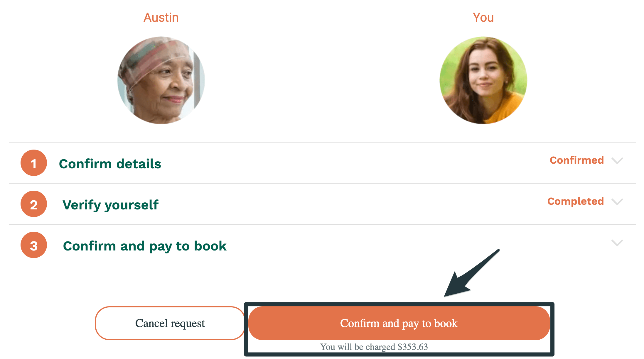Click the Cancel request button
The height and width of the screenshot is (359, 644).
(170, 323)
